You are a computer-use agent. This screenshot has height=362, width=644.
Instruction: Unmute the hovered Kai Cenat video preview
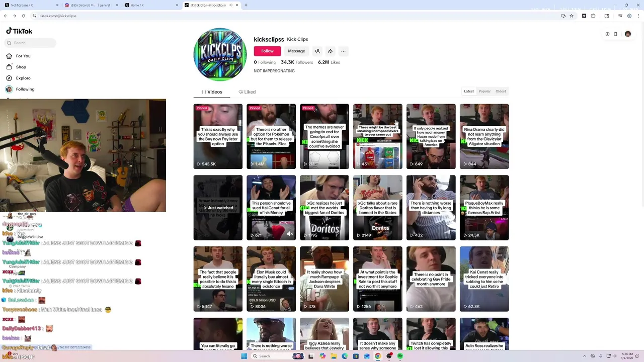[290, 234]
